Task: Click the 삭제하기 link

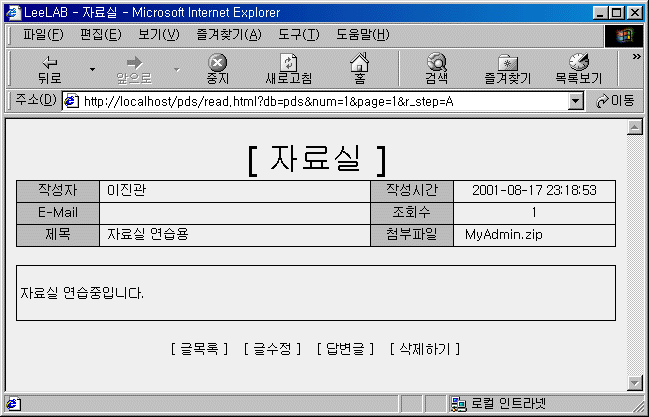Action: point(425,349)
